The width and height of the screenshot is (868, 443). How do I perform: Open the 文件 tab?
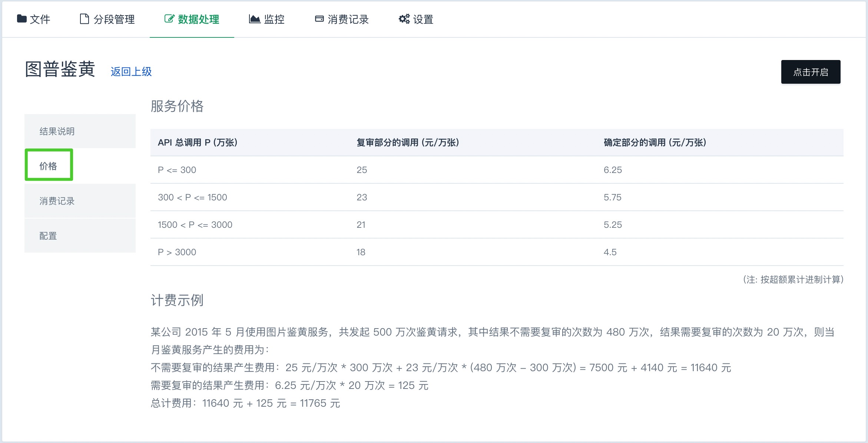[34, 19]
